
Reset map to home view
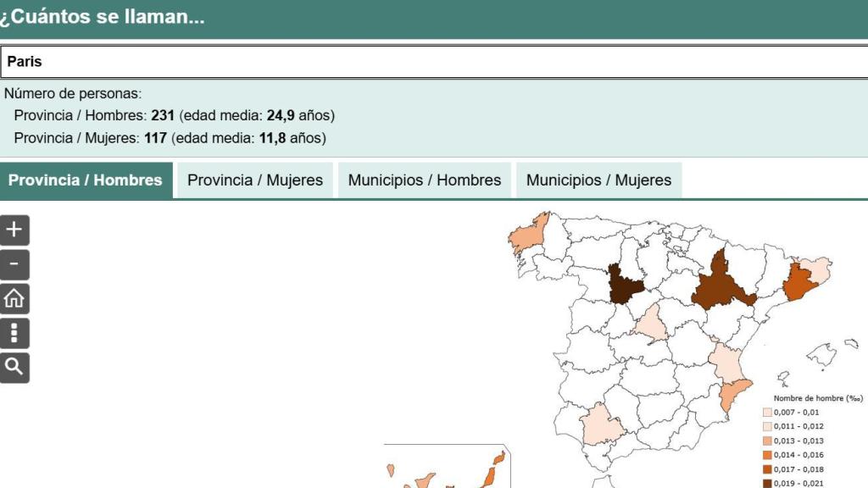click(x=14, y=299)
